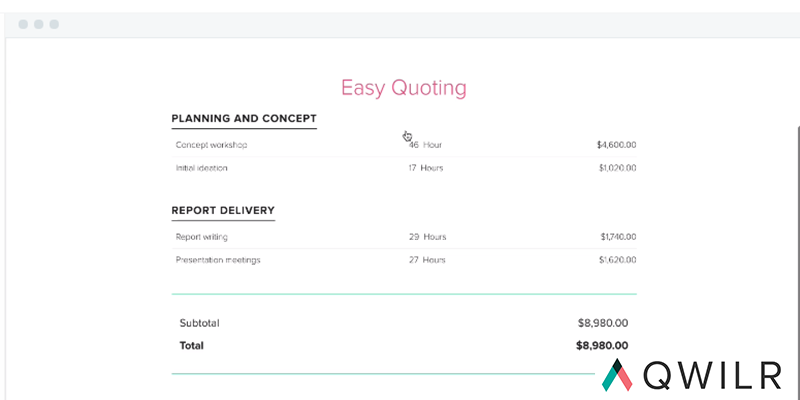Click the third gray window dot
Screen dimensions: 800x400
(x=54, y=24)
